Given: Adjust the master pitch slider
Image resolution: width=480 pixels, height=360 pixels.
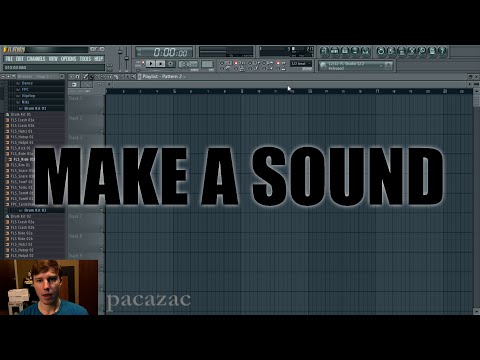Looking at the screenshot, I should tap(127, 59).
